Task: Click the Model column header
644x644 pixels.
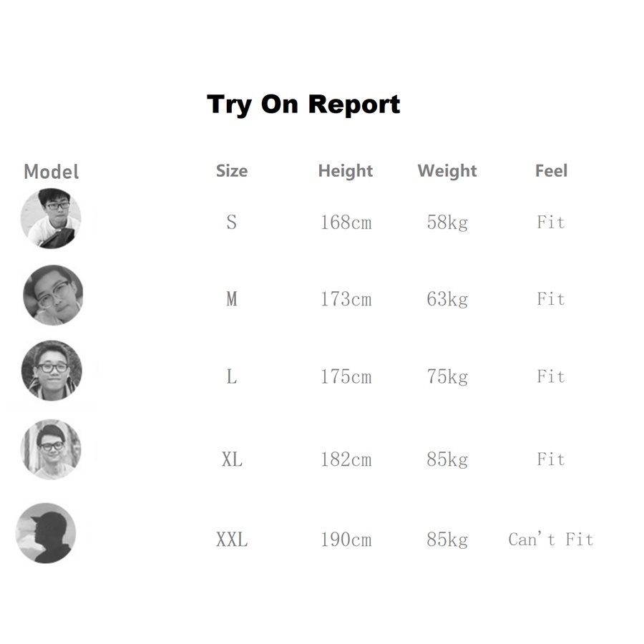Action: (x=52, y=172)
